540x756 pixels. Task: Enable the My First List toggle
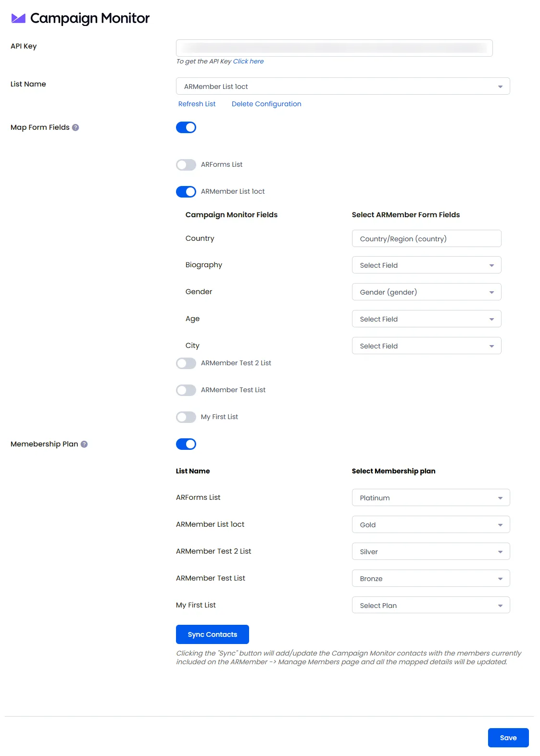(x=186, y=417)
